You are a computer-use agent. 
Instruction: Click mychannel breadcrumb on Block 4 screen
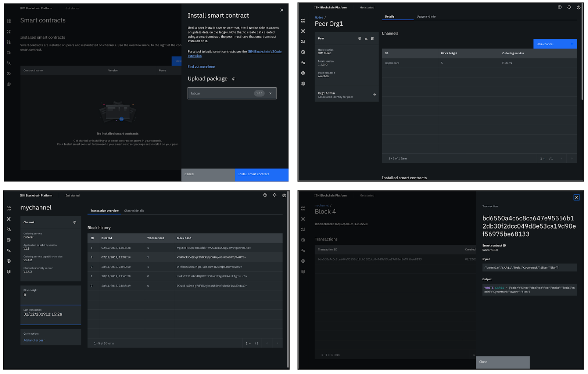coord(322,205)
